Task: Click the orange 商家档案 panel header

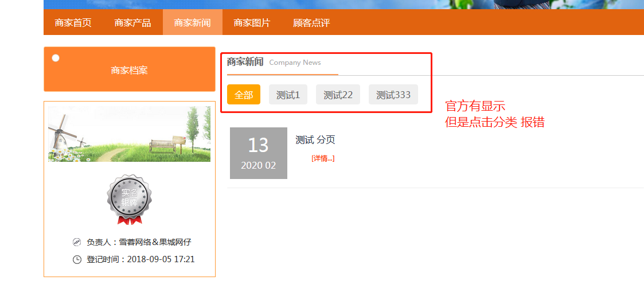Action: pos(129,70)
